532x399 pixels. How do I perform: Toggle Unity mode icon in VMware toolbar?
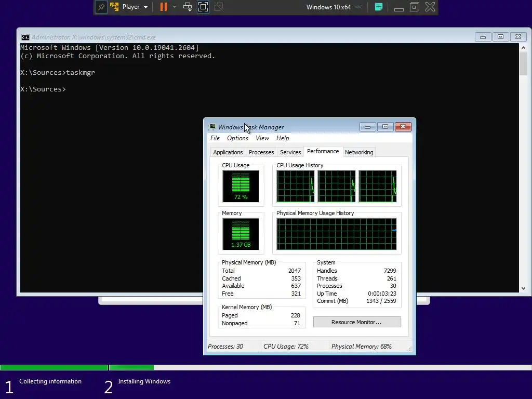pyautogui.click(x=219, y=7)
